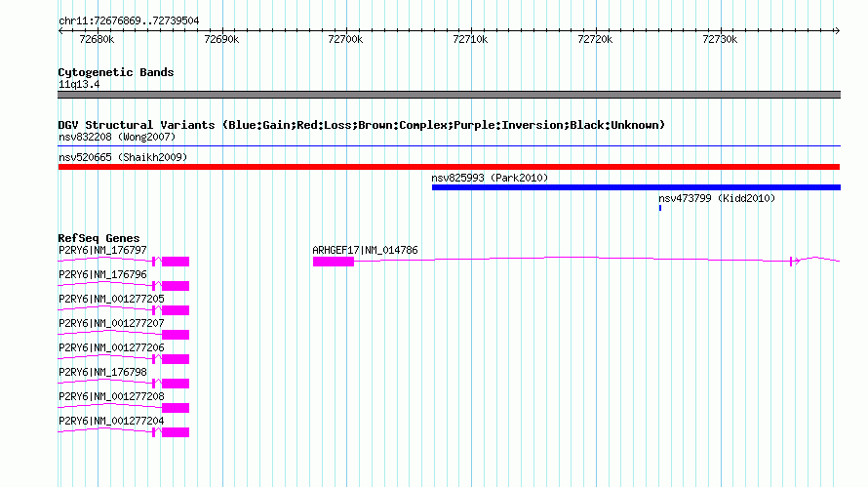Click the Cytogenetic Bands track title

116,72
